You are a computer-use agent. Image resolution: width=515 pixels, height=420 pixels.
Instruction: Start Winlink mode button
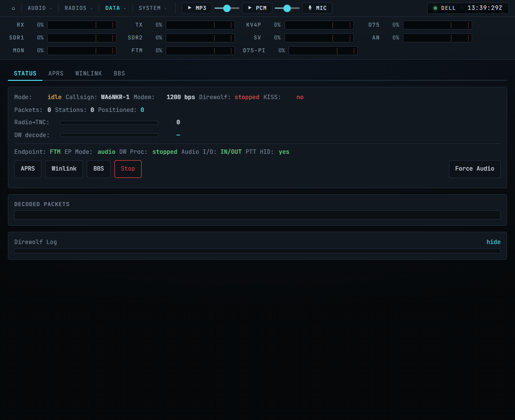pyautogui.click(x=64, y=169)
